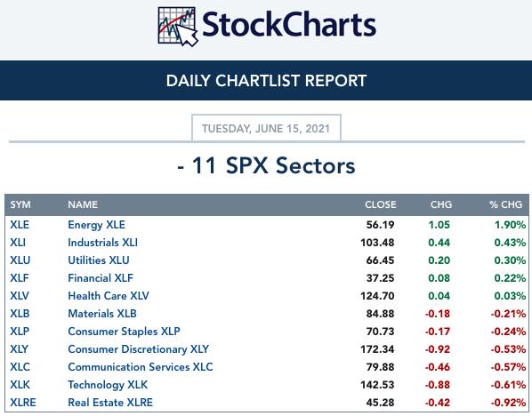Click the StockCharts logo icon
This screenshot has width=532, height=416.
pyautogui.click(x=177, y=27)
